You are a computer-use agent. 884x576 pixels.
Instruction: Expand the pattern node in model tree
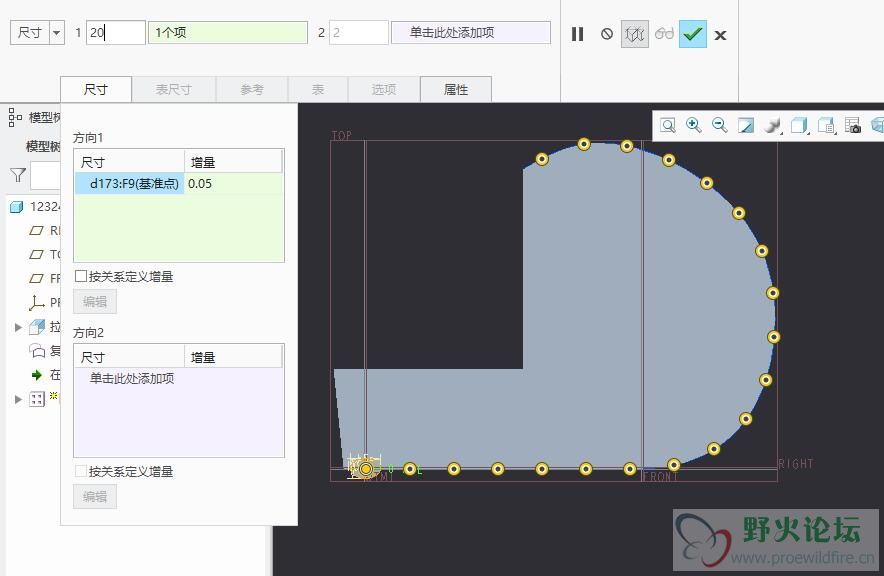[x=18, y=399]
